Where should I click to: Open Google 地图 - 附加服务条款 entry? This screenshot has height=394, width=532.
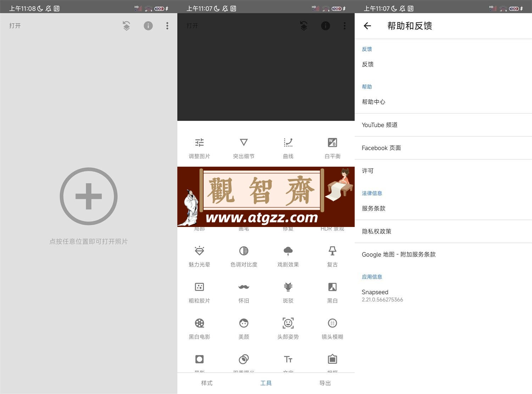(443, 254)
